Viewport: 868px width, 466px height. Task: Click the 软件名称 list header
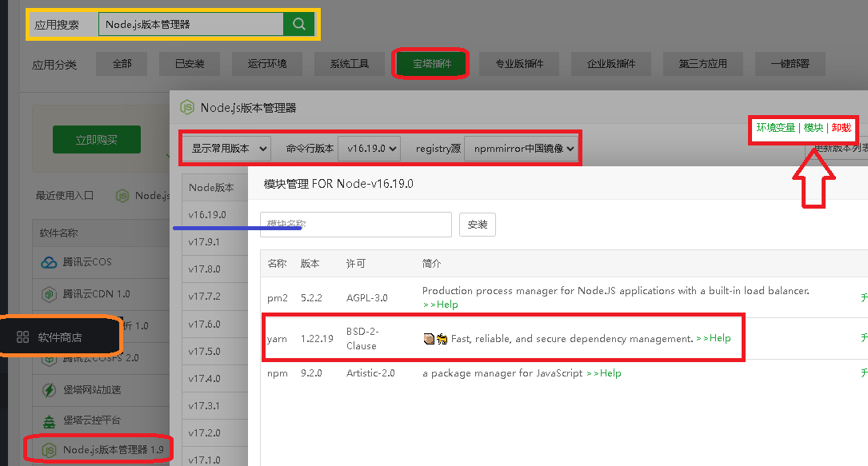[x=58, y=233]
